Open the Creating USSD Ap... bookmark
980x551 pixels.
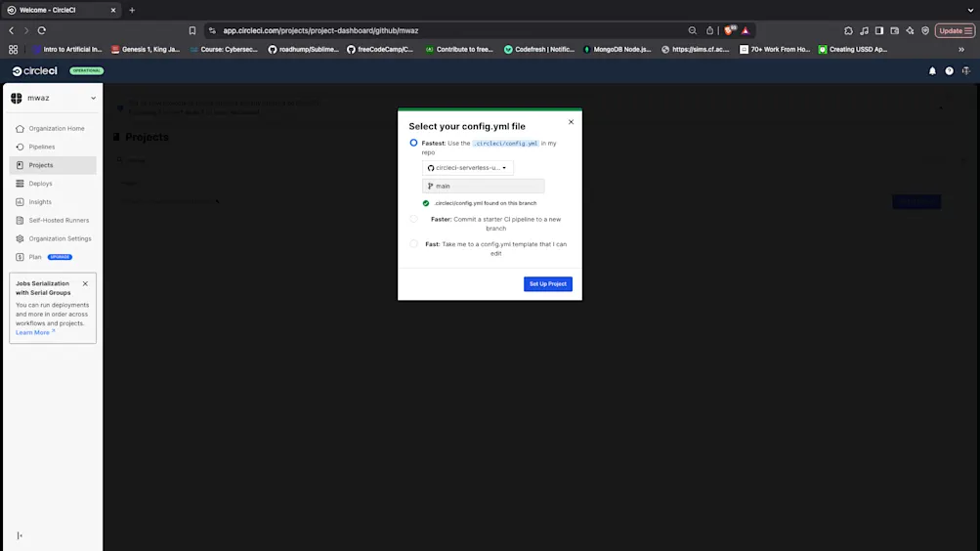click(853, 50)
